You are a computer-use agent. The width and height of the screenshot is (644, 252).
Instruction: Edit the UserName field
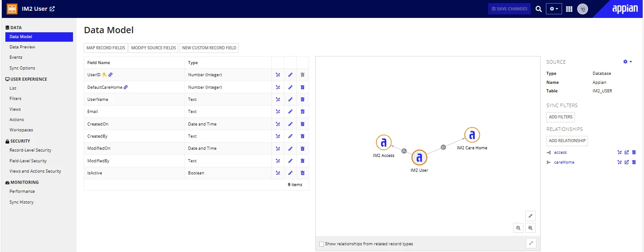point(290,100)
